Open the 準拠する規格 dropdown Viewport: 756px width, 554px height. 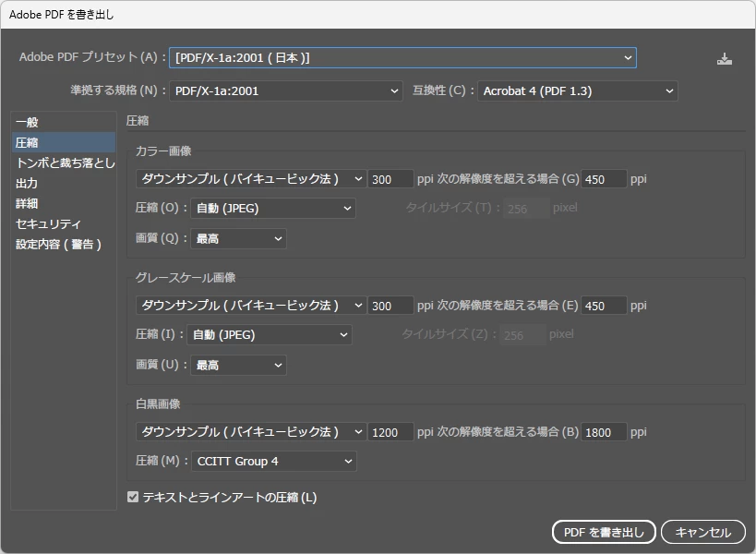[286, 91]
